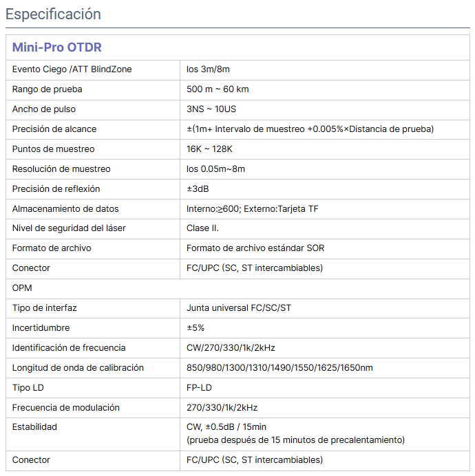Select the FP-LD type value

[199, 388]
